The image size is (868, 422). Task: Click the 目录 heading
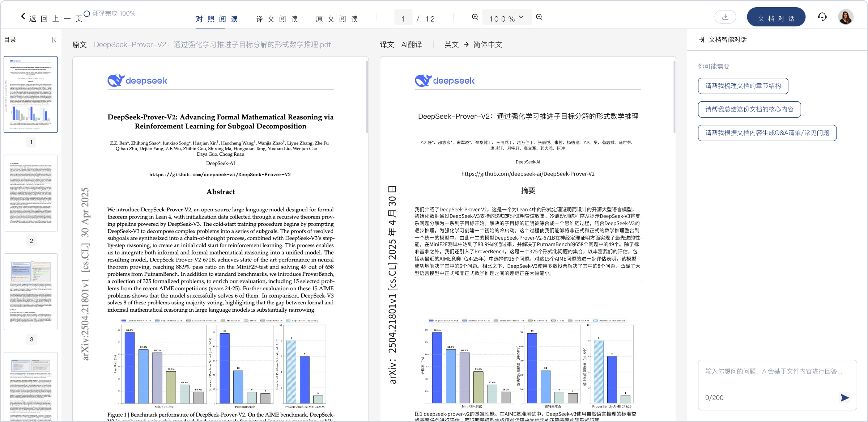coord(10,40)
